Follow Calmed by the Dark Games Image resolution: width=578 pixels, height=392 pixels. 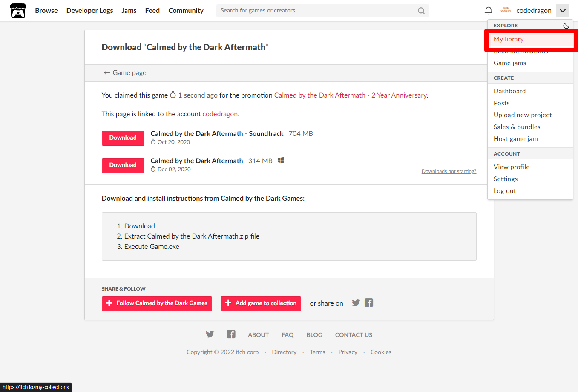click(157, 303)
